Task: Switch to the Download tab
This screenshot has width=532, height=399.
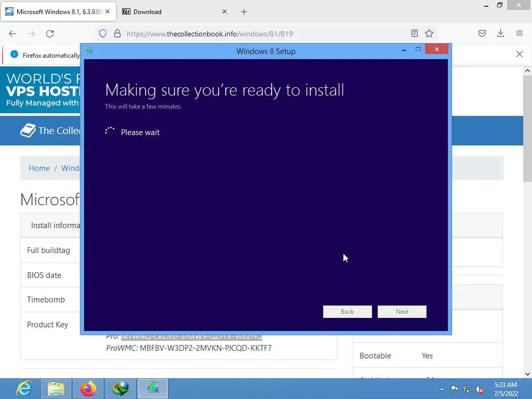Action: pyautogui.click(x=175, y=11)
